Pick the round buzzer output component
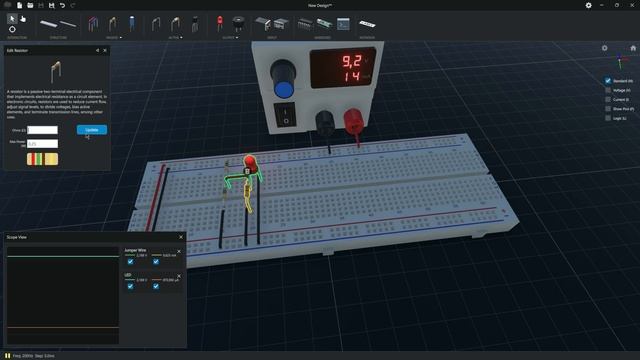 (238, 24)
